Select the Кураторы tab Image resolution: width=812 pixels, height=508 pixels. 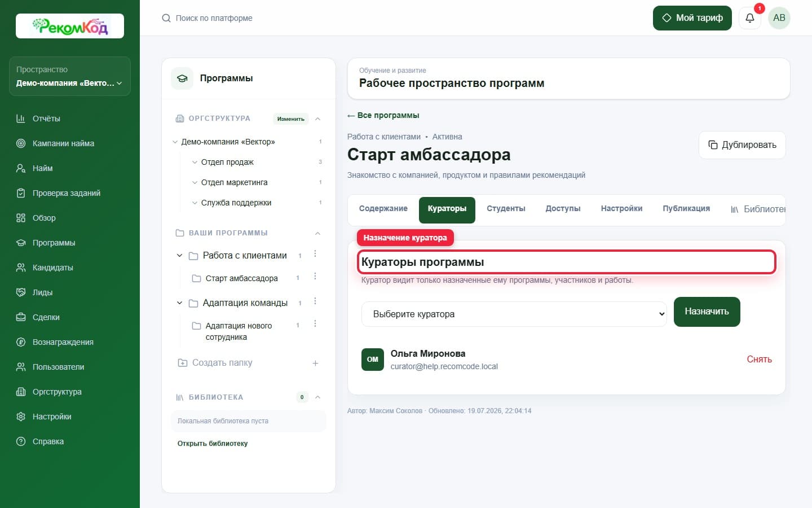[x=447, y=210]
